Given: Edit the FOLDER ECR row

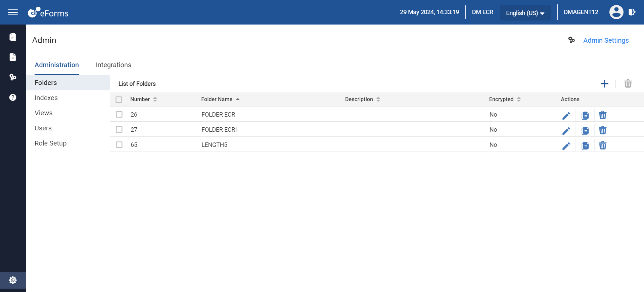Looking at the screenshot, I should [566, 116].
